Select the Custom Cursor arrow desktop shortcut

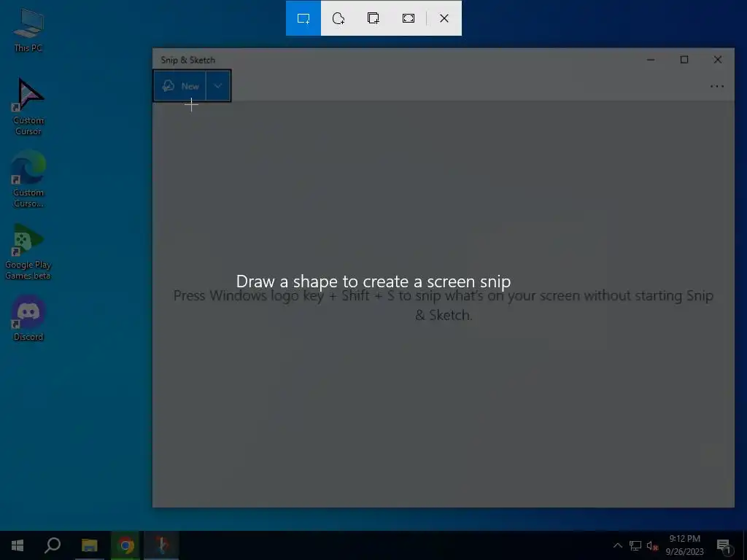point(28,106)
